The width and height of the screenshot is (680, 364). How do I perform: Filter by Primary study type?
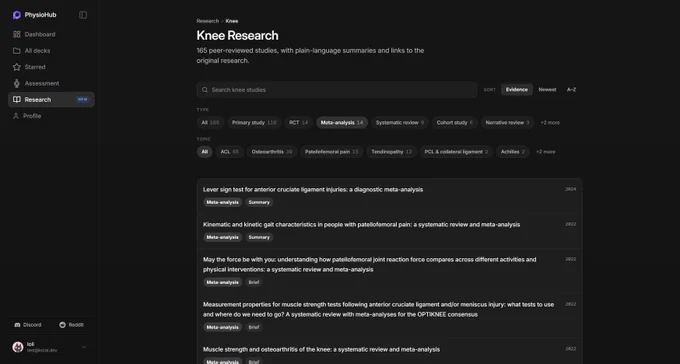[x=254, y=123]
